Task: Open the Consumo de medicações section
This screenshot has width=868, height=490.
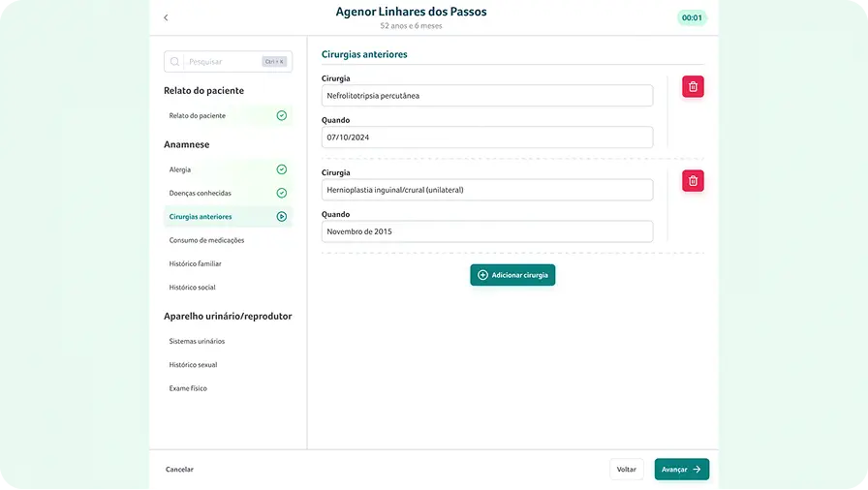Action: 206,240
